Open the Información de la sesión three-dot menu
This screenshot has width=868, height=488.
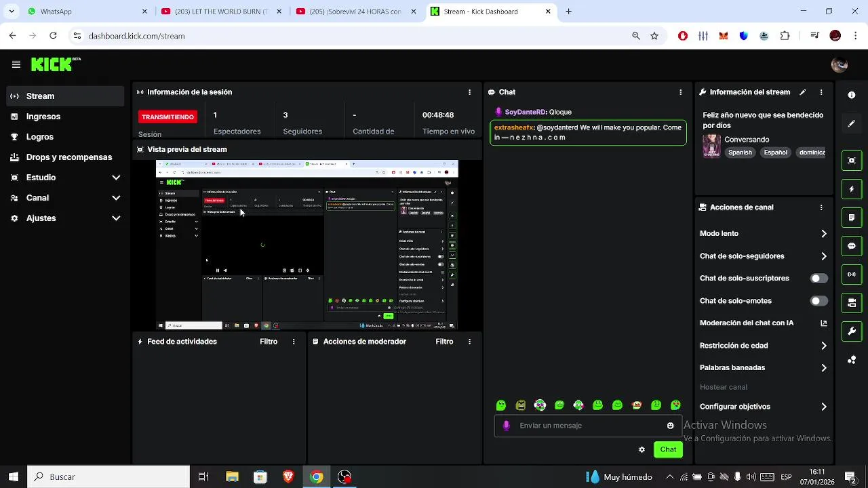point(469,92)
